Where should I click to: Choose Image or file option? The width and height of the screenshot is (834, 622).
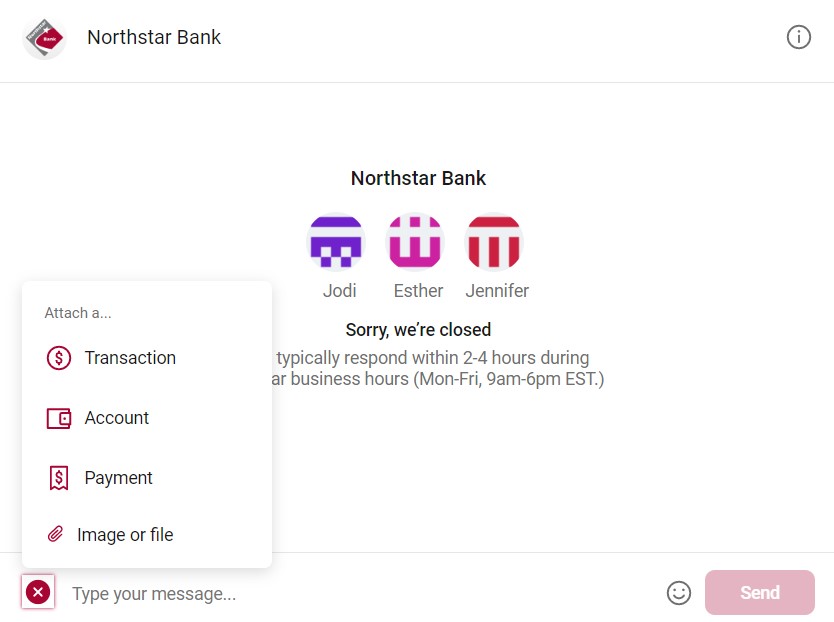pos(125,535)
